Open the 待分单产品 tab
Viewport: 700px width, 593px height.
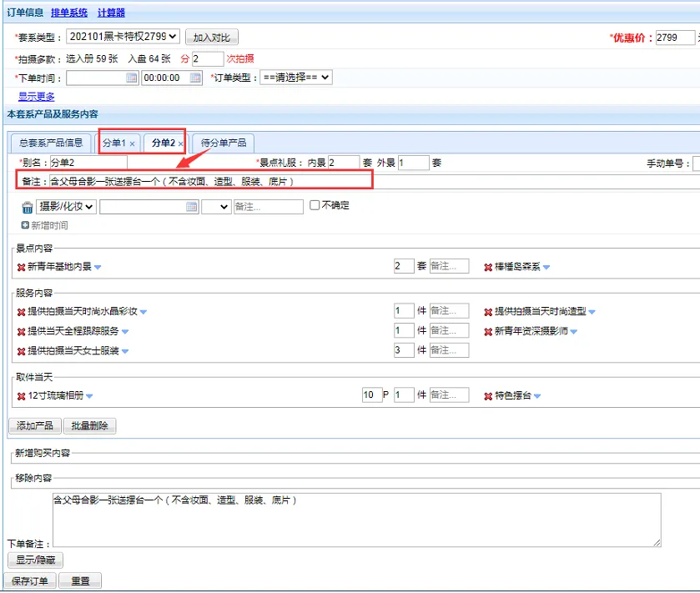(x=223, y=143)
